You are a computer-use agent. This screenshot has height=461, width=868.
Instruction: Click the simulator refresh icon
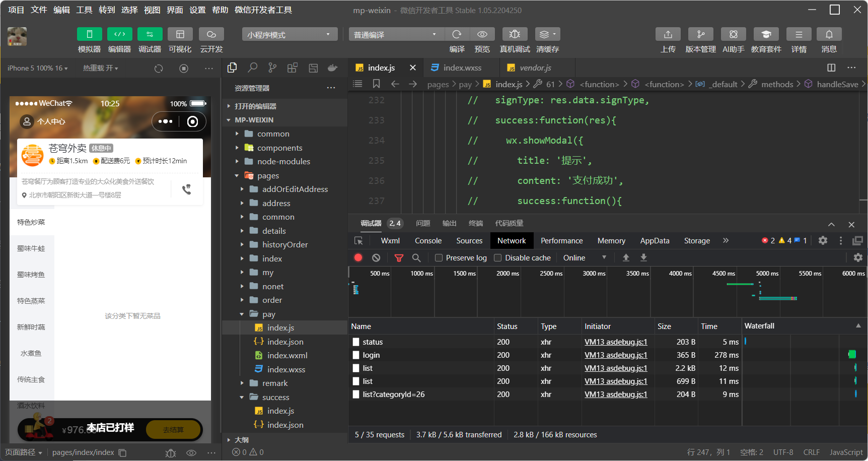[159, 68]
